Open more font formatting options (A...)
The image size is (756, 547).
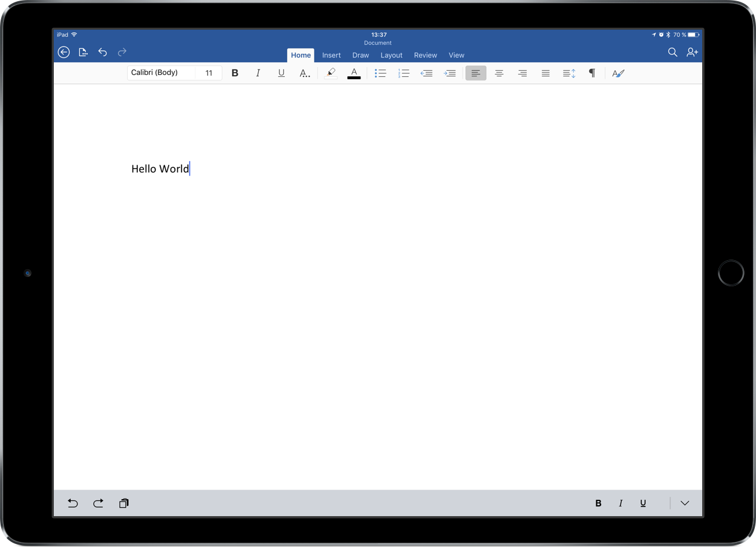[305, 73]
